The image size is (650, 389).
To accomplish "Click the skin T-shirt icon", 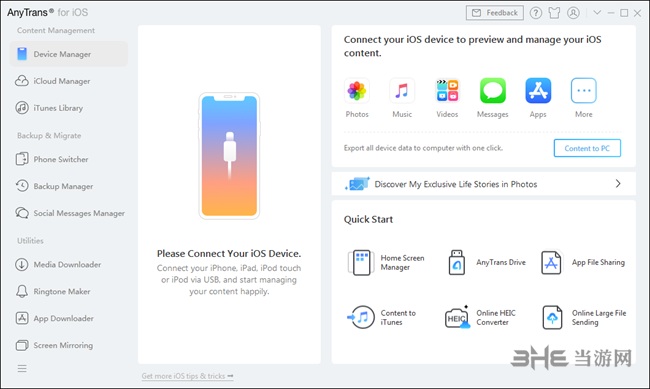I will pos(554,13).
